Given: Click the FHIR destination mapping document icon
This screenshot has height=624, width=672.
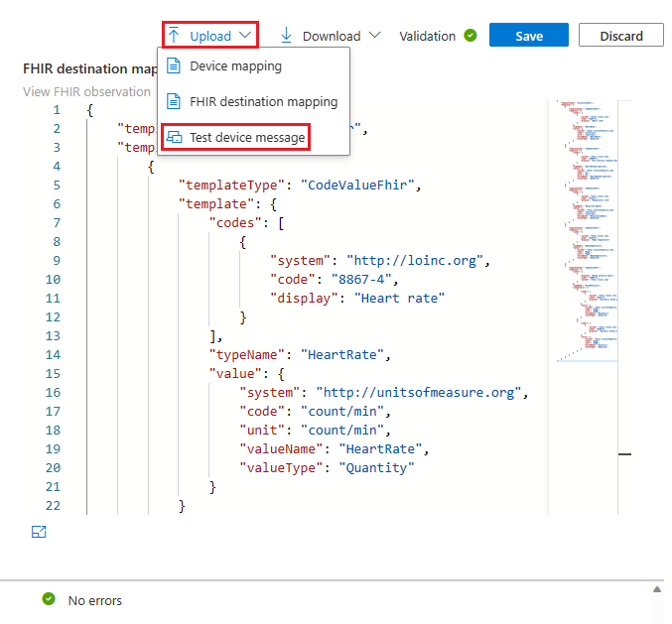Looking at the screenshot, I should 174,101.
